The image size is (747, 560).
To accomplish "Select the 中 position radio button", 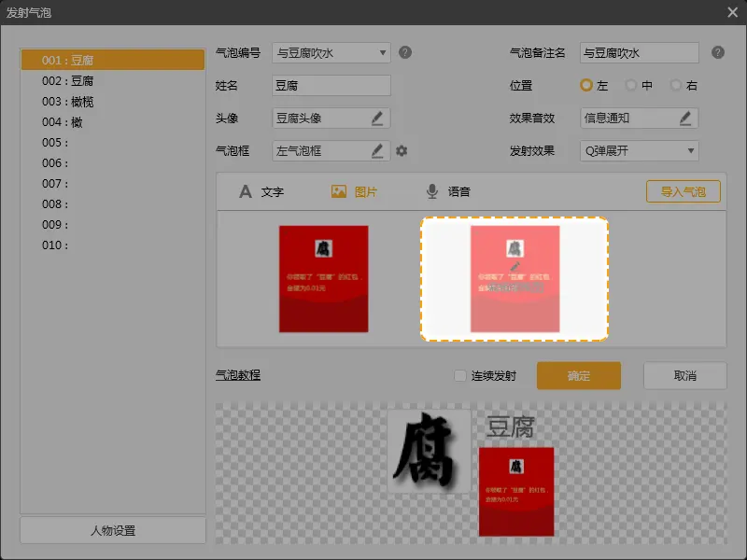I will tap(631, 86).
